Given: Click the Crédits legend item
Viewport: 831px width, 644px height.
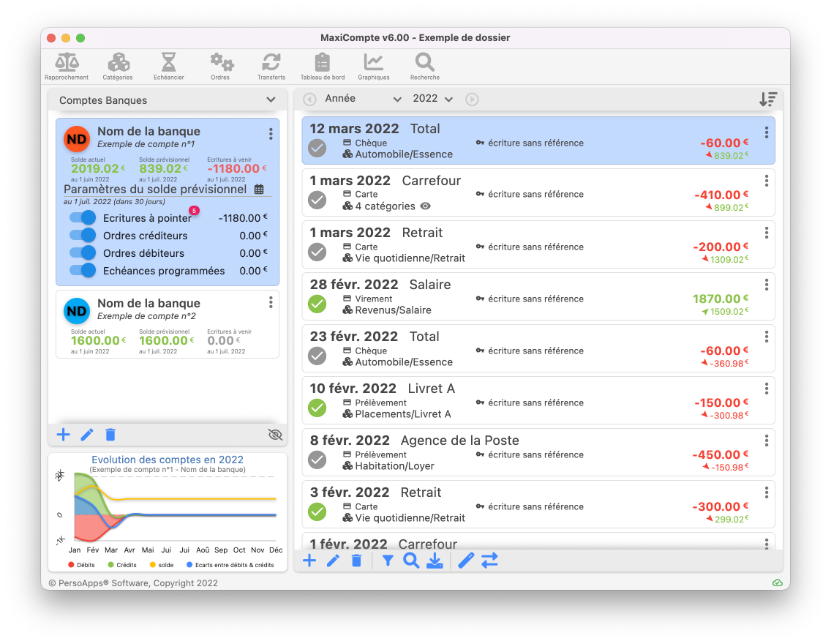Looking at the screenshot, I should (122, 565).
